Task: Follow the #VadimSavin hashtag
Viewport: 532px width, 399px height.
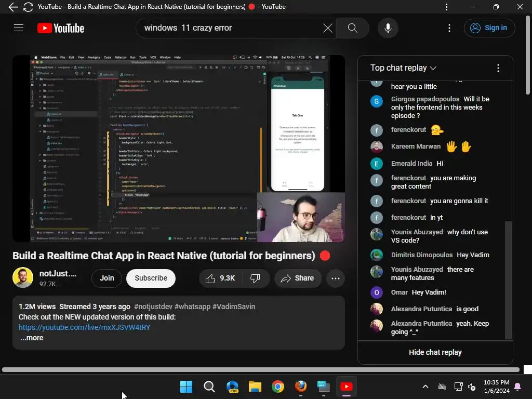Action: (x=233, y=307)
